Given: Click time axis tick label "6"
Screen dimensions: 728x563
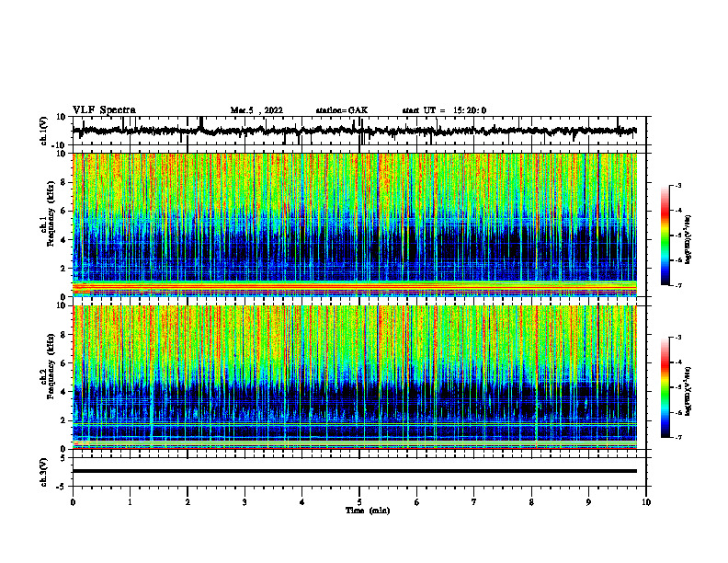Looking at the screenshot, I should coord(417,502).
